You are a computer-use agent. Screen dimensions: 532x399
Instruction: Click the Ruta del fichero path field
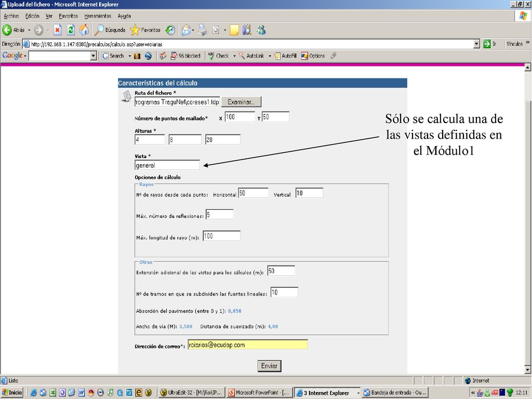[177, 102]
